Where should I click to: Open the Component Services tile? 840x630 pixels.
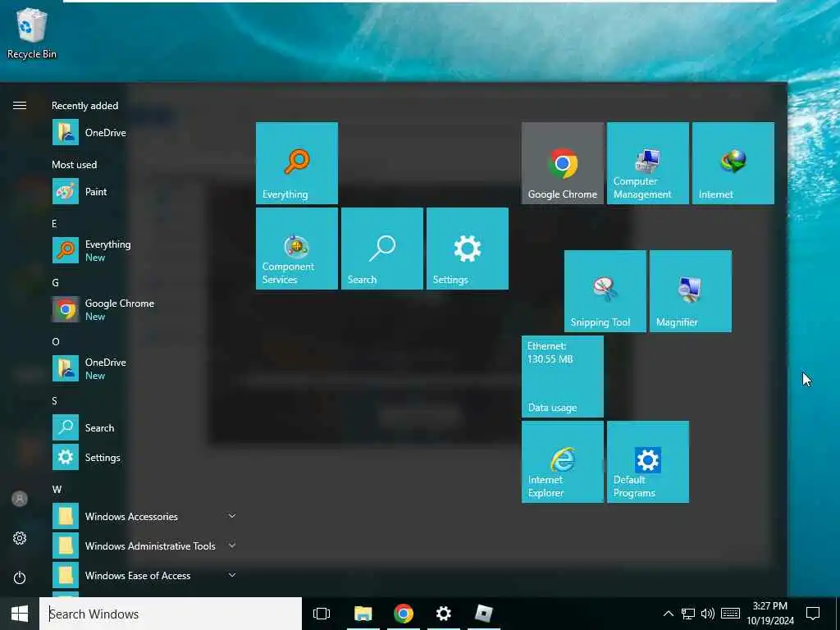coord(297,249)
